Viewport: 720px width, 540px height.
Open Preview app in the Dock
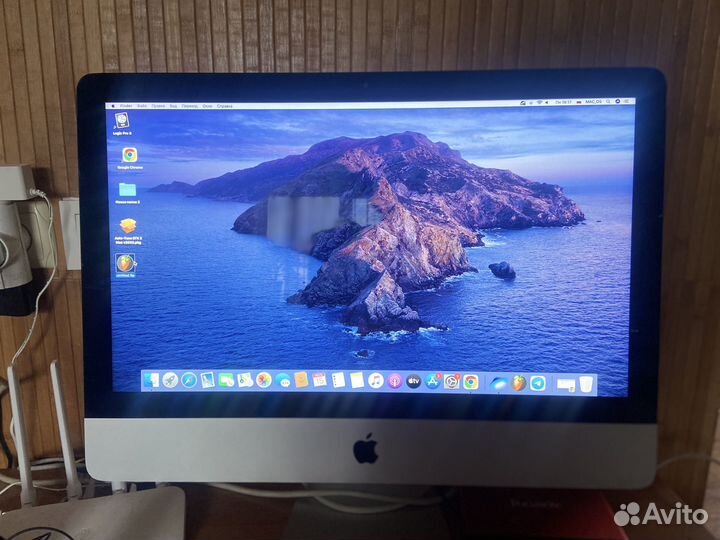coord(208,380)
